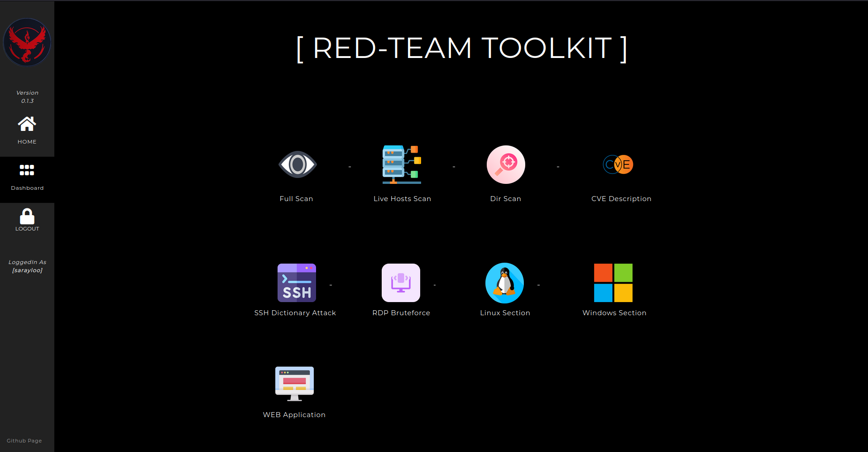The height and width of the screenshot is (452, 868).
Task: Open the Linux Section penguin icon
Action: click(504, 283)
